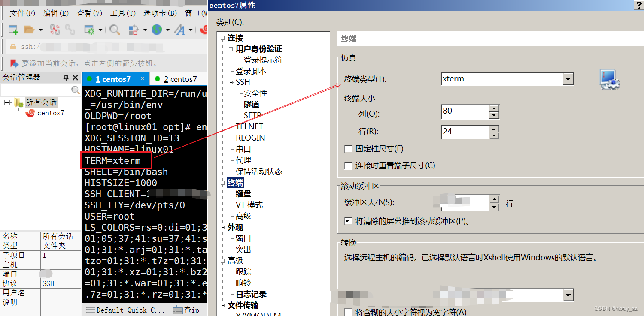Click the Disconnect icon in Xshell toolbar

coord(55,30)
